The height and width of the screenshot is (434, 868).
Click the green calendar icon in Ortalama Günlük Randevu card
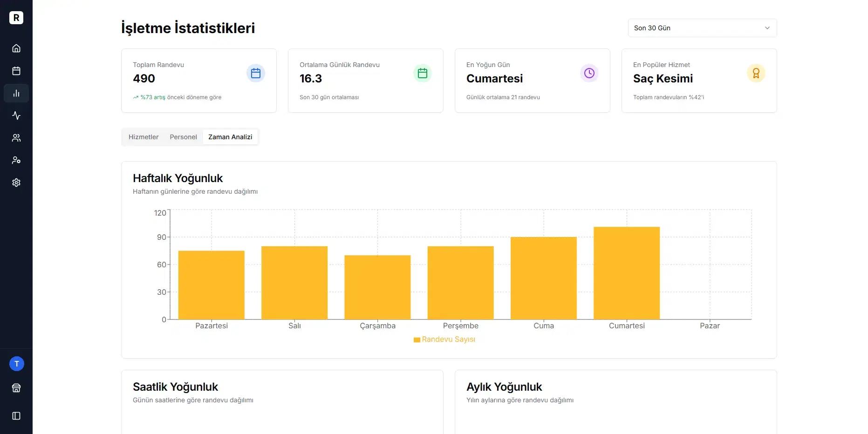point(423,73)
